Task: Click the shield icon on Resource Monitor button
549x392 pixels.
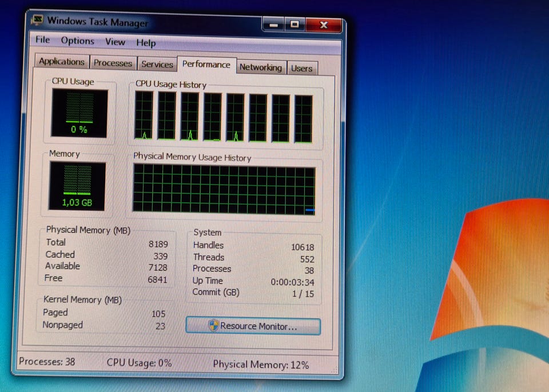Action: tap(213, 325)
